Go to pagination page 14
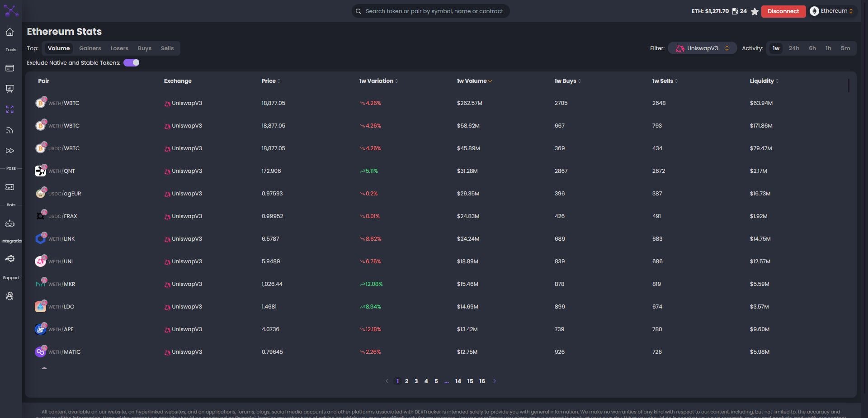Viewport: 868px width, 418px height. tap(458, 381)
